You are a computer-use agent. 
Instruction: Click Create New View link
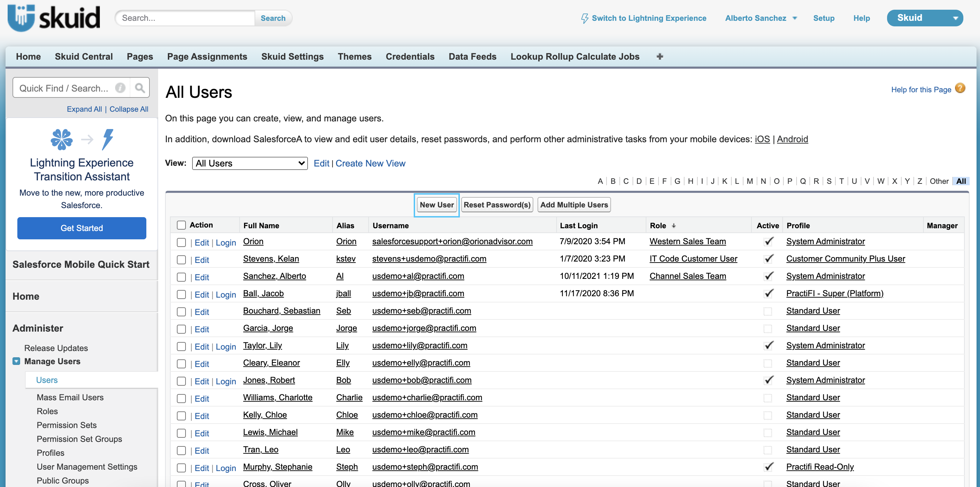pyautogui.click(x=370, y=163)
